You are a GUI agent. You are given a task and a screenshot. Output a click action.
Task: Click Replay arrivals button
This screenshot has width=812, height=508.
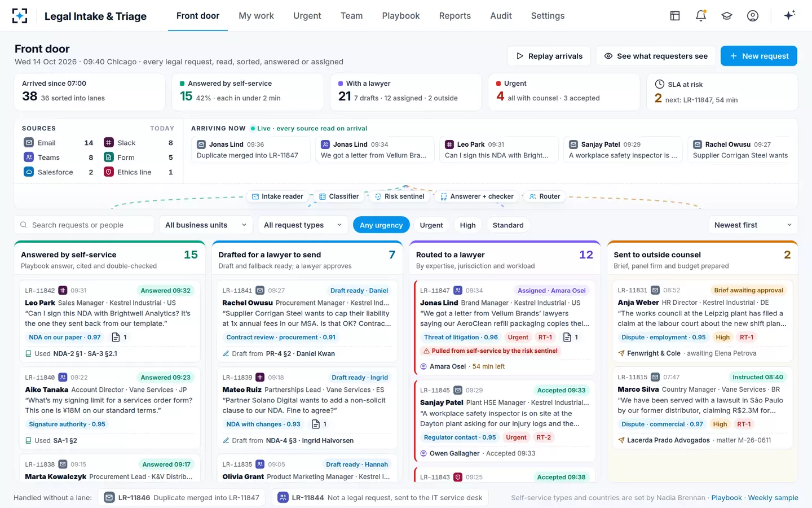point(549,56)
